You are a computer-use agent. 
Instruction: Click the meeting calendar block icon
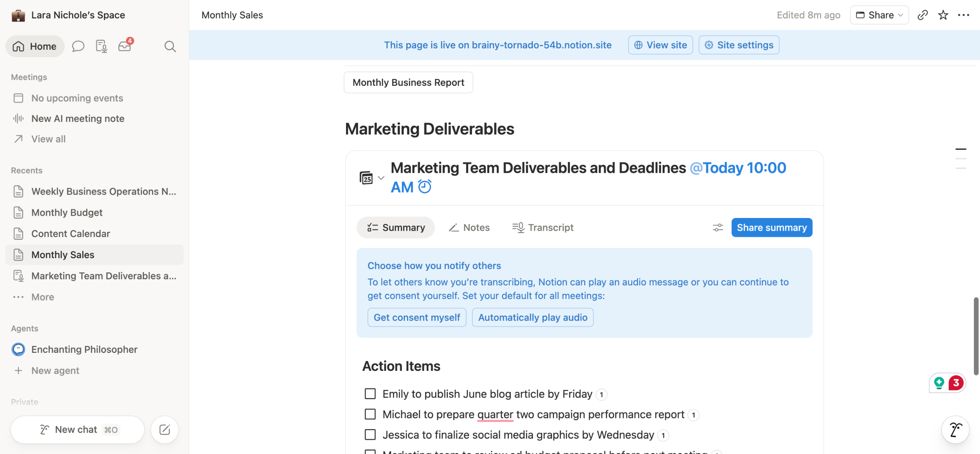pos(366,178)
